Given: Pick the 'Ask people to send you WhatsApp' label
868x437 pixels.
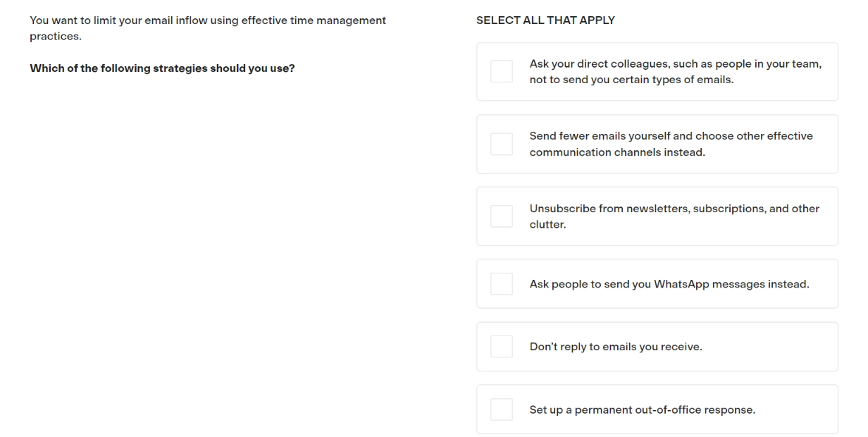Looking at the screenshot, I should pyautogui.click(x=669, y=285).
